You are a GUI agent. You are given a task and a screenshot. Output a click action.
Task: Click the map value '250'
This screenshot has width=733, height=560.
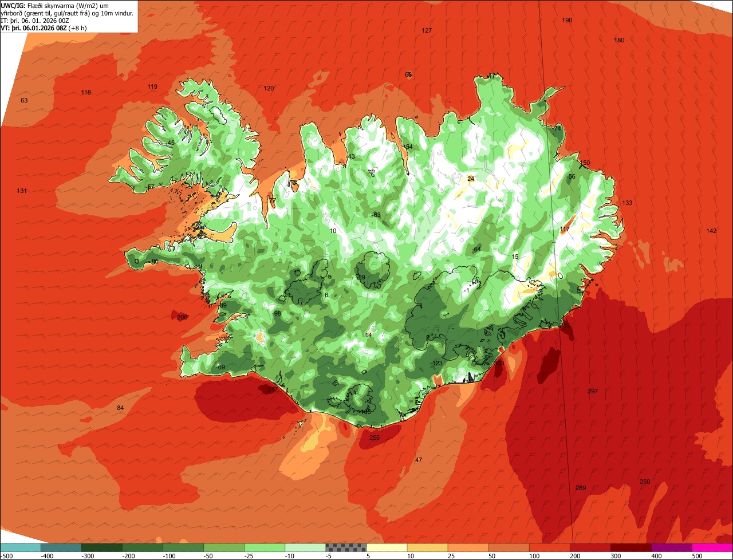[x=645, y=482]
